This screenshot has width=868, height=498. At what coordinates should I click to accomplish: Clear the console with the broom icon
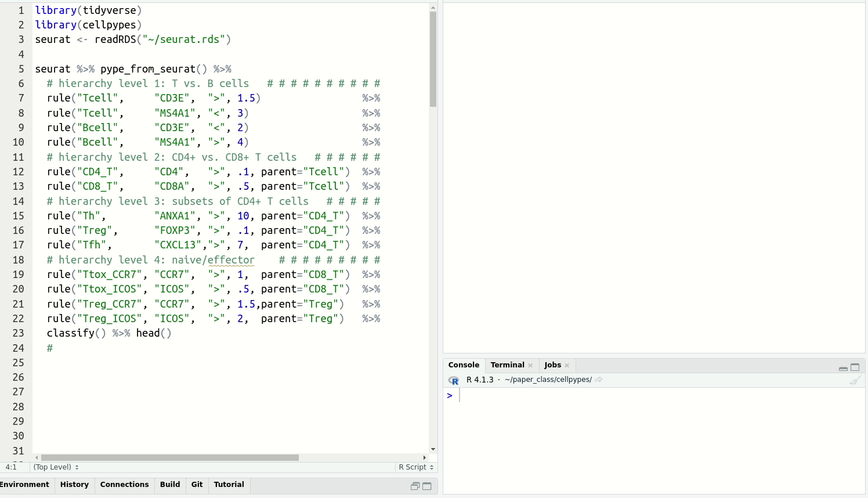pyautogui.click(x=855, y=380)
